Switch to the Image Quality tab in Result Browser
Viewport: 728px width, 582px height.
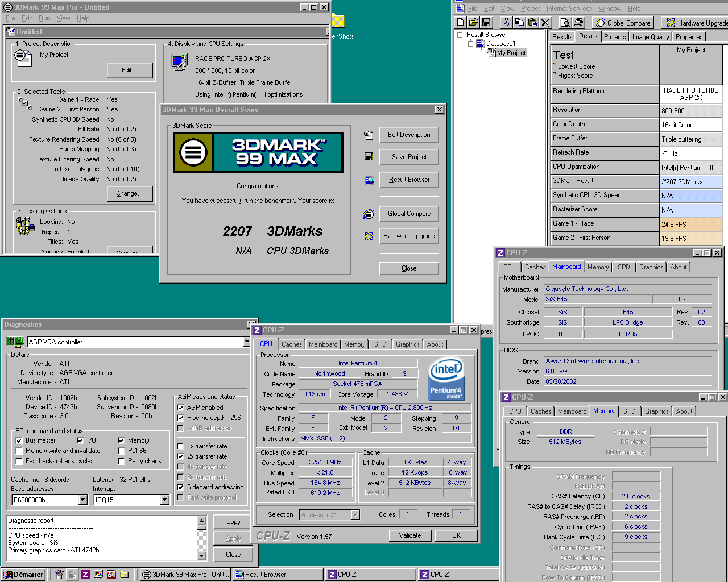pos(651,37)
